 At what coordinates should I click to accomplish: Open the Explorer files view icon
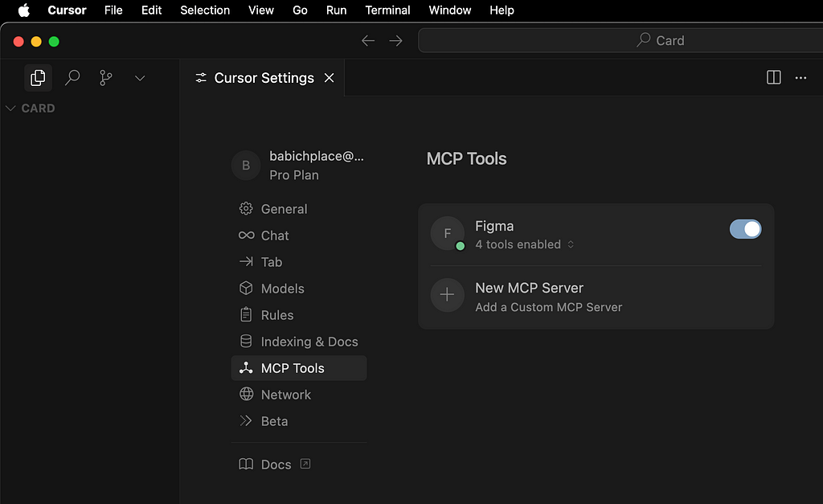[x=38, y=78]
